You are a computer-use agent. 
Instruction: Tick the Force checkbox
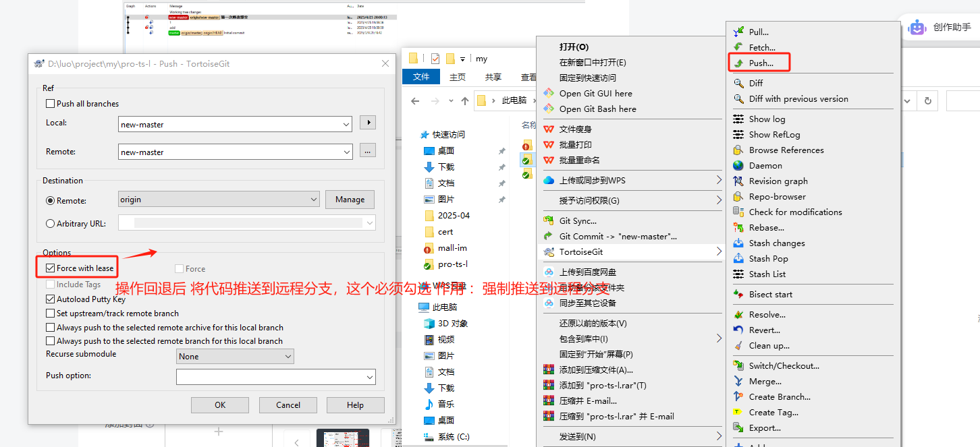point(180,268)
